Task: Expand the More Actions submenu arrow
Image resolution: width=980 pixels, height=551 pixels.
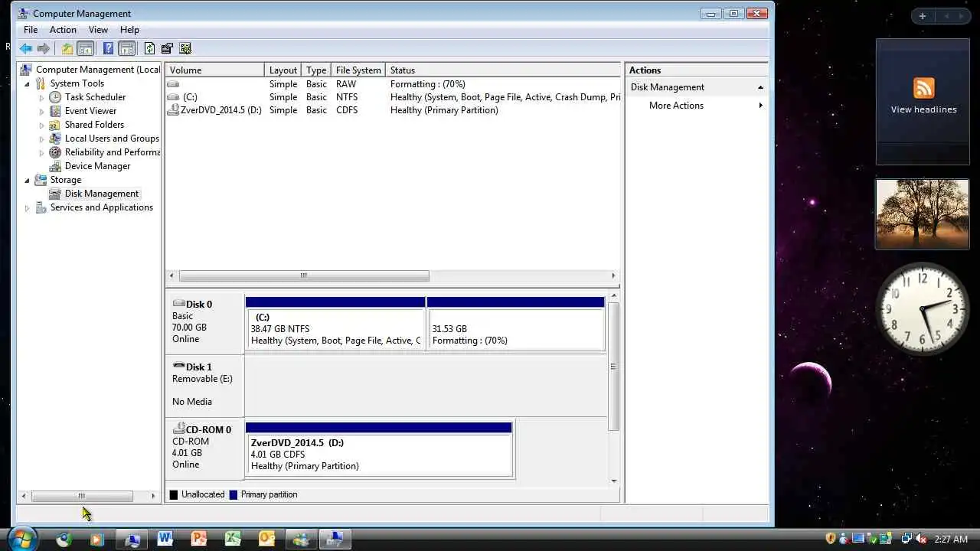Action: tap(760, 106)
